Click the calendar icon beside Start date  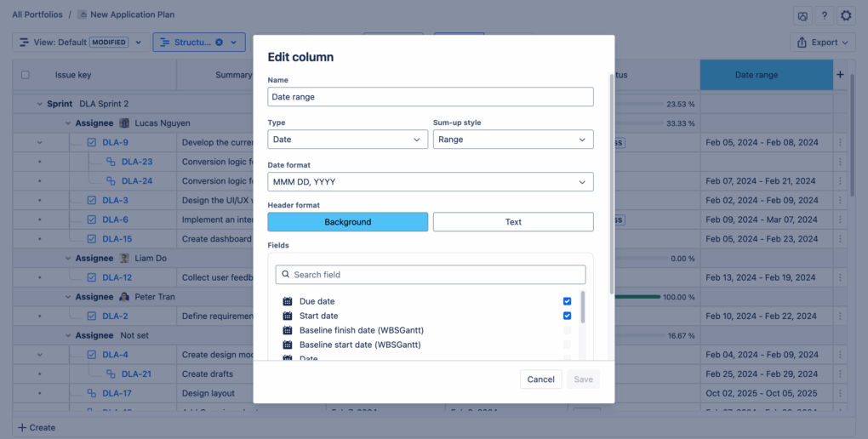click(x=288, y=316)
